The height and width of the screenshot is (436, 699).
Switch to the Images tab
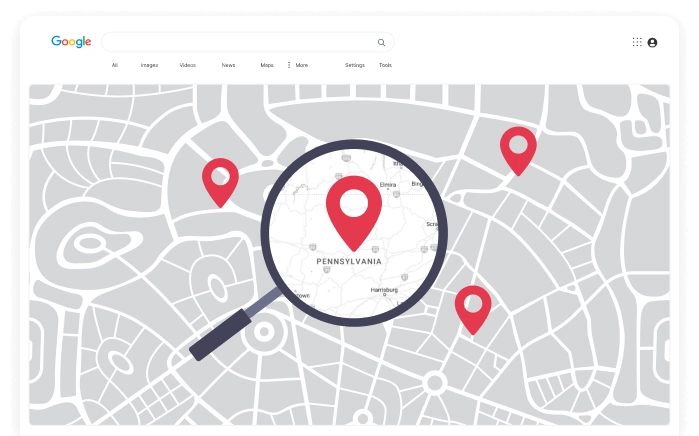pos(149,65)
